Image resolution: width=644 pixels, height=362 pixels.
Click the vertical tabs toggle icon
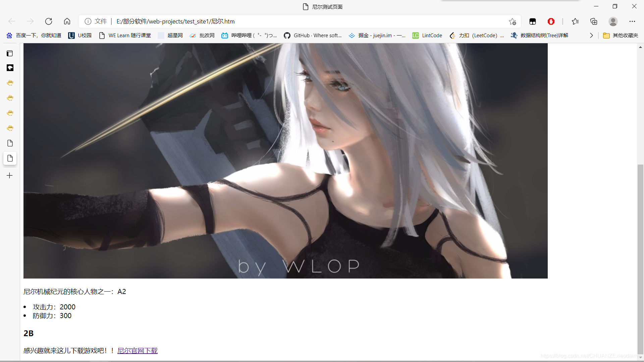coord(10,53)
